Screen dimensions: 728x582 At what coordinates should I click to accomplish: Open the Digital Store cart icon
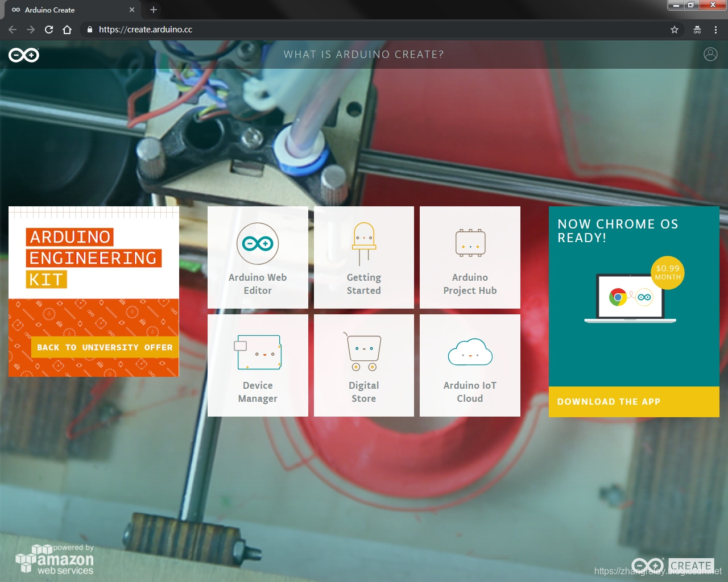coord(363,352)
